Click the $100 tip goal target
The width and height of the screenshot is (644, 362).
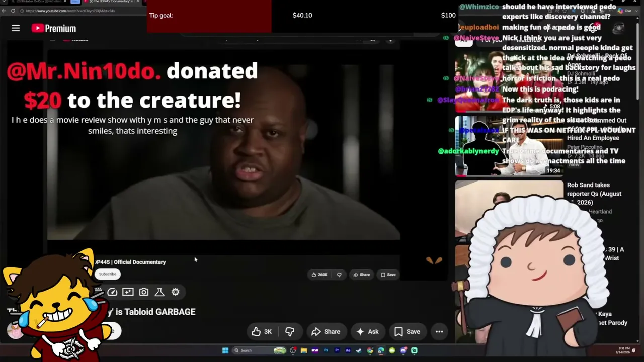coord(448,15)
